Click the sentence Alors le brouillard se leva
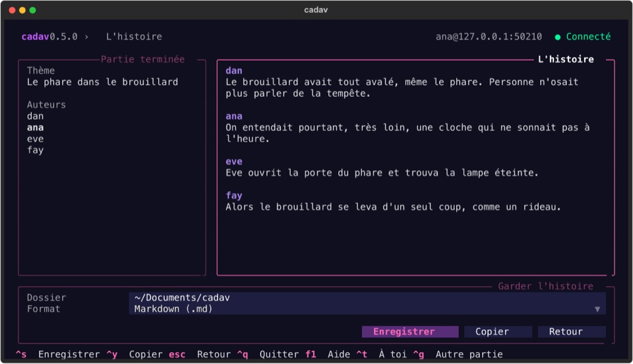The image size is (633, 364). tap(393, 207)
